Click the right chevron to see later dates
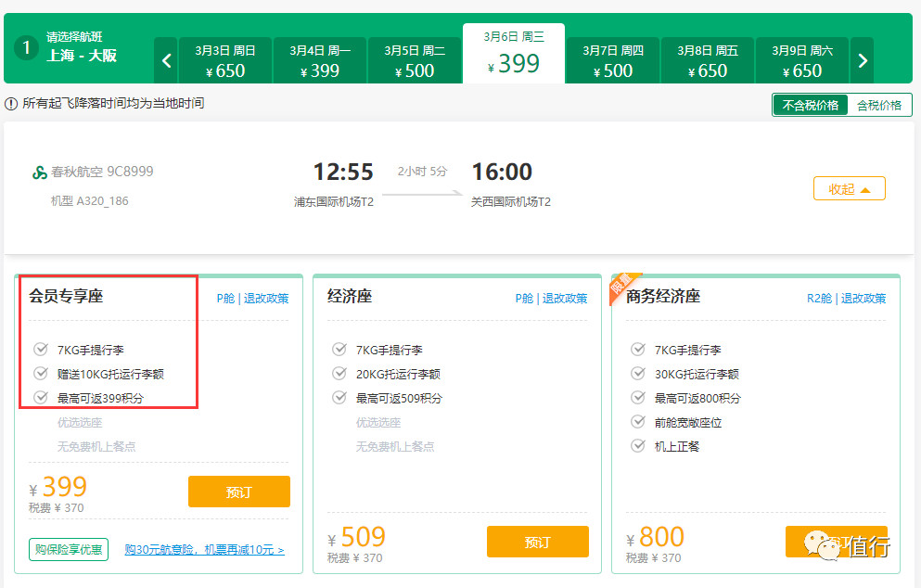The image size is (921, 588). [861, 59]
